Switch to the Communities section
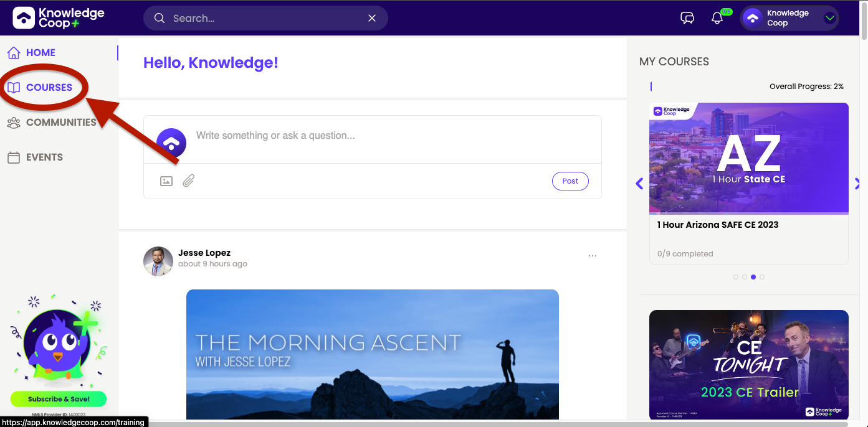 pos(62,122)
